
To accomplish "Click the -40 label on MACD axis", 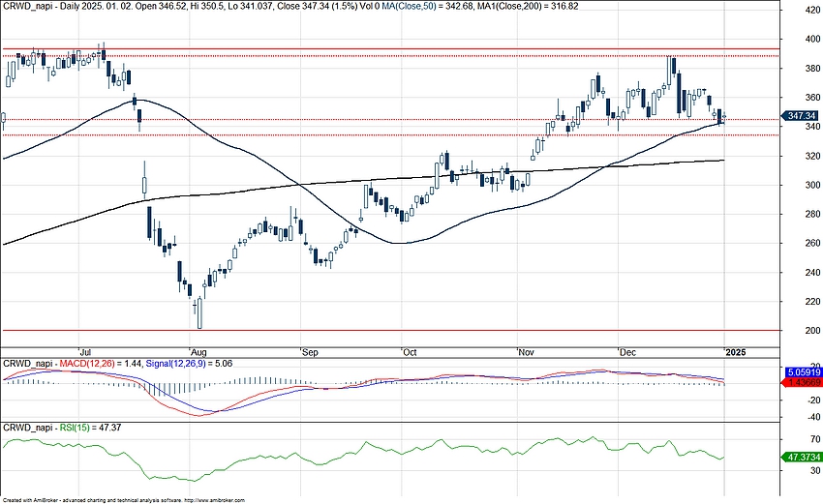I will point(813,418).
